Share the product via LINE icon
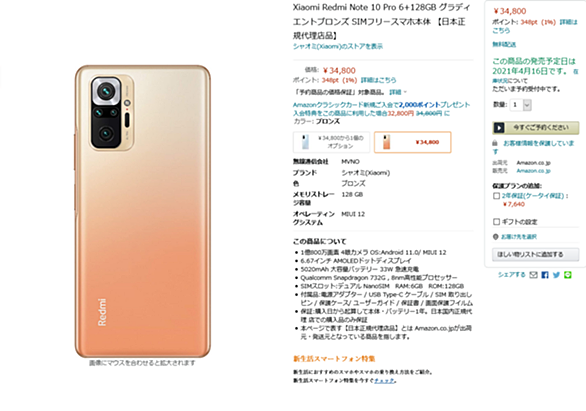Image resolution: width=586 pixels, height=411 pixels. pyautogui.click(x=568, y=275)
